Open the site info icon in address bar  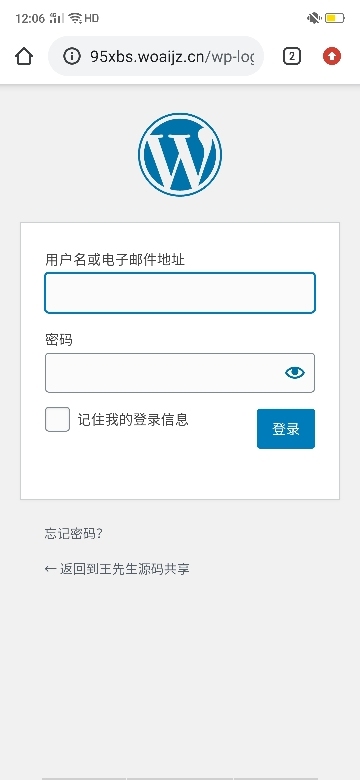72,57
